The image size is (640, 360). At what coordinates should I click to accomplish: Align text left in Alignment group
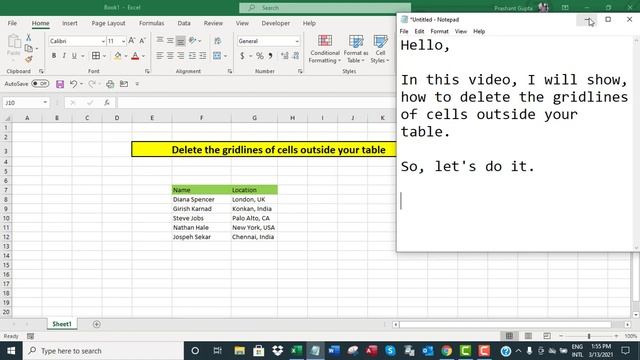(x=160, y=56)
